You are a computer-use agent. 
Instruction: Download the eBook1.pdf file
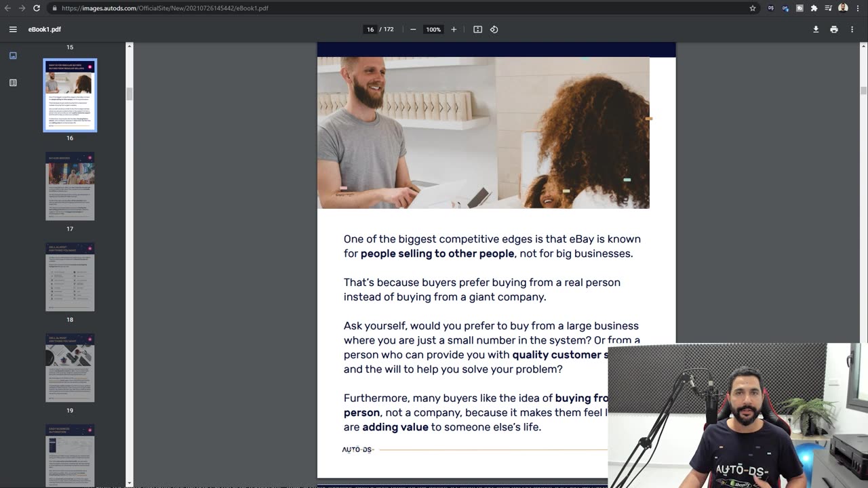click(x=816, y=29)
